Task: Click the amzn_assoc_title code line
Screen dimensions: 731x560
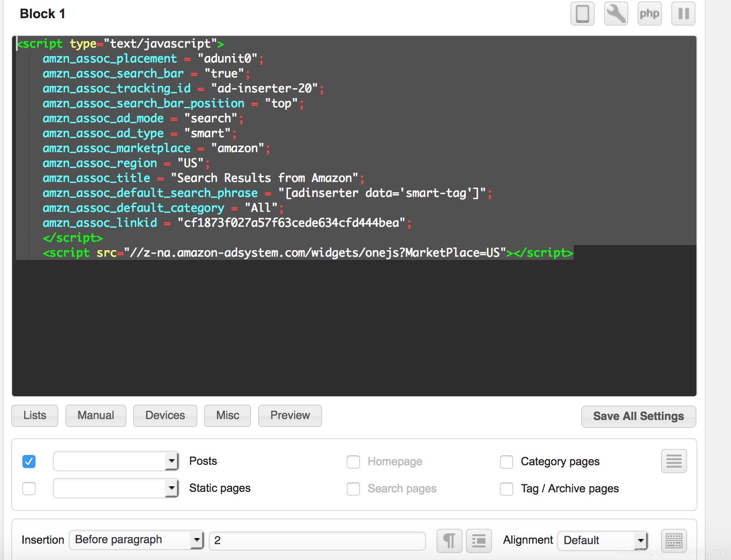Action: (203, 178)
